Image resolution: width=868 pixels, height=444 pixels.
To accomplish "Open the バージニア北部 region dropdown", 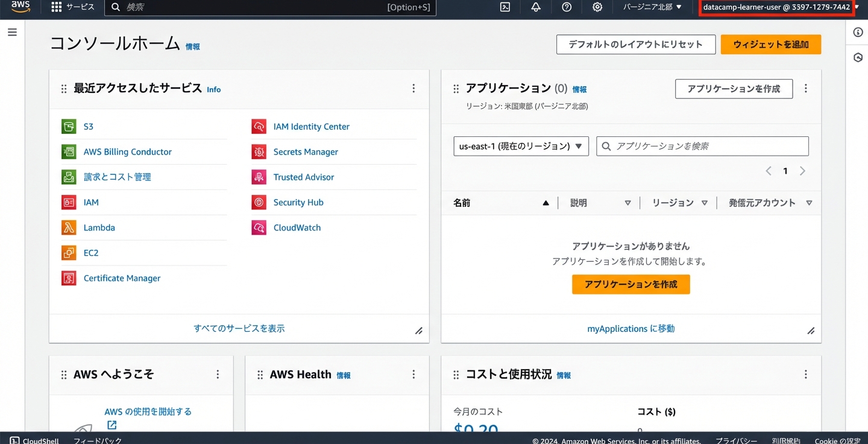I will coord(653,7).
